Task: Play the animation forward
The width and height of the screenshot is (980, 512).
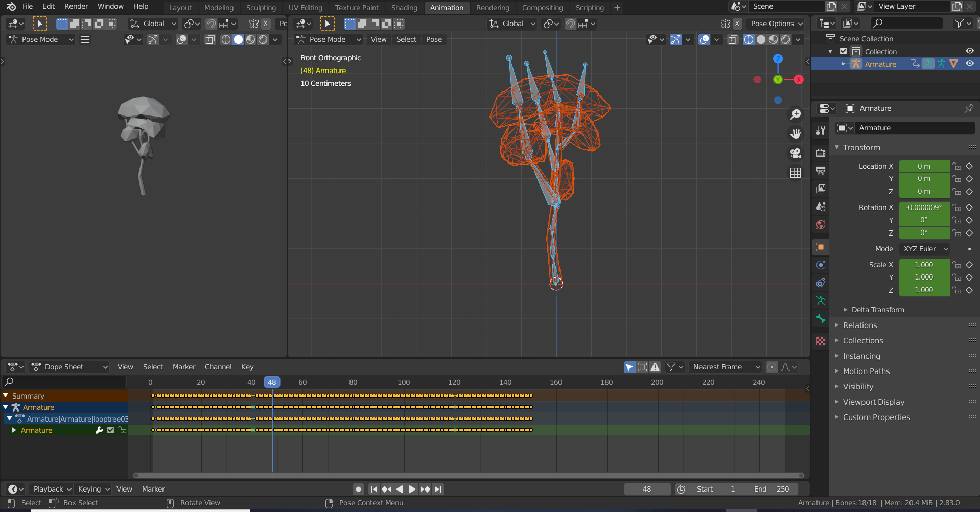Action: point(412,489)
